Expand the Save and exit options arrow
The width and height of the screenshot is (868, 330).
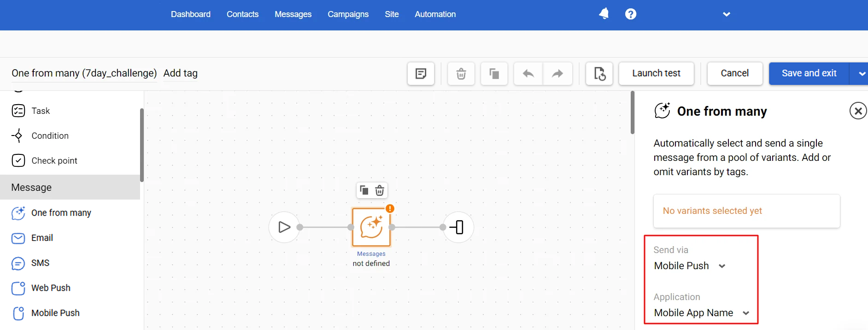coord(860,74)
